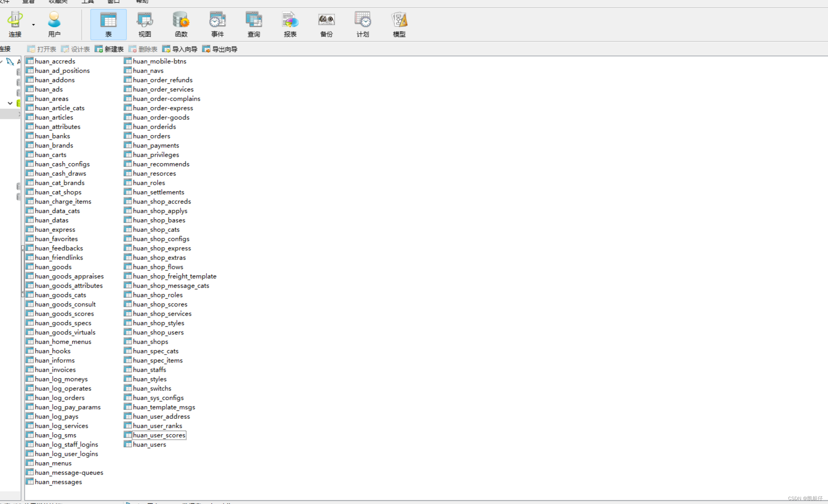828x504 pixels.
Task: Collapse the MySQL connection tree node
Action: point(2,62)
